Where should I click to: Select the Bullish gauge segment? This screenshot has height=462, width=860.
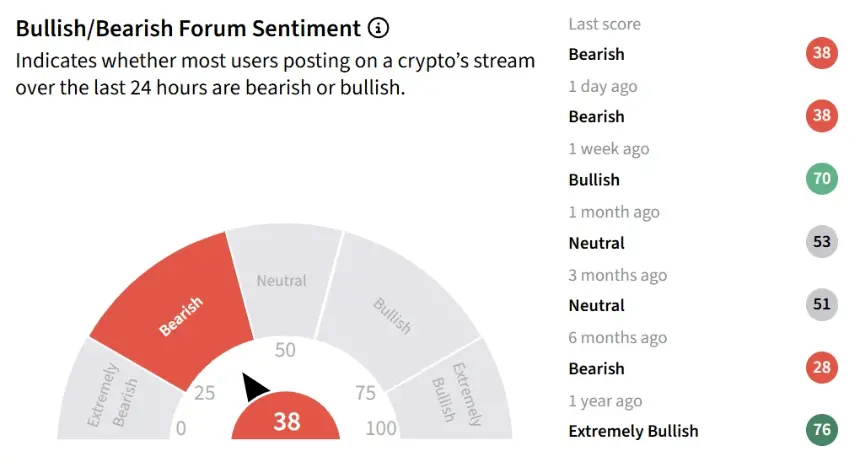tap(395, 313)
